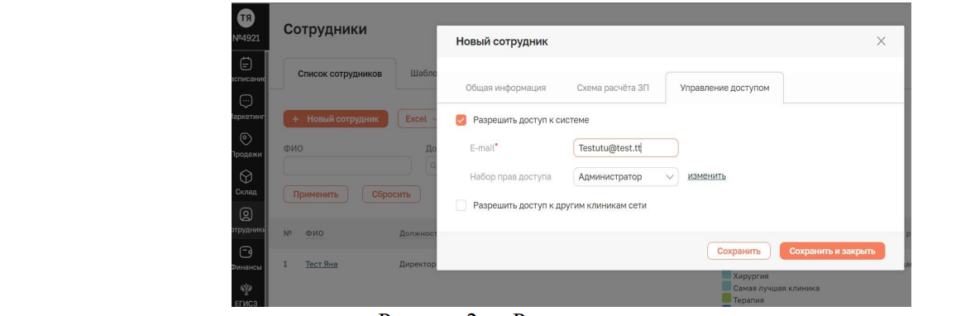The image size is (980, 316).
Task: Select the Сотрудники person icon
Action: 246,214
